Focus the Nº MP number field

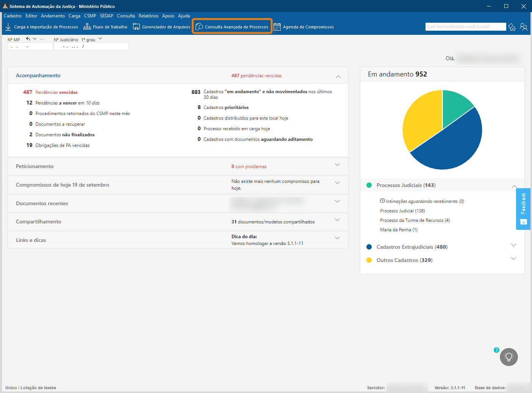point(30,47)
